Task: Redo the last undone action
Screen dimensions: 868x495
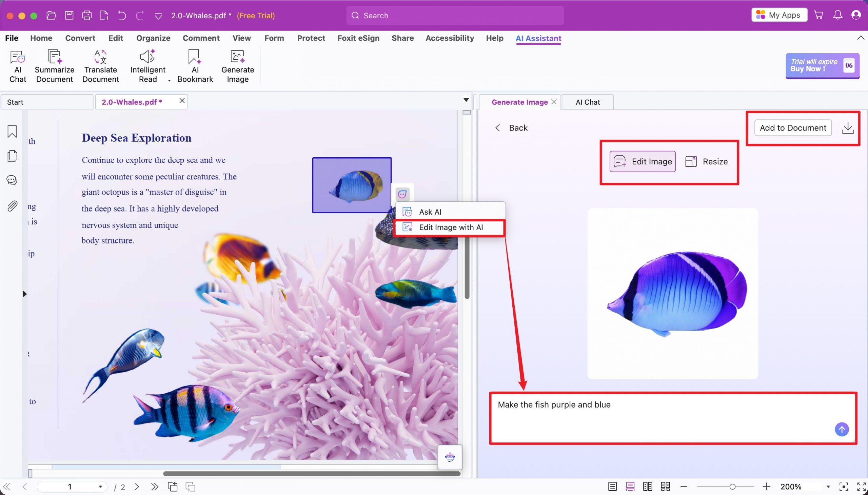Action: coord(140,15)
